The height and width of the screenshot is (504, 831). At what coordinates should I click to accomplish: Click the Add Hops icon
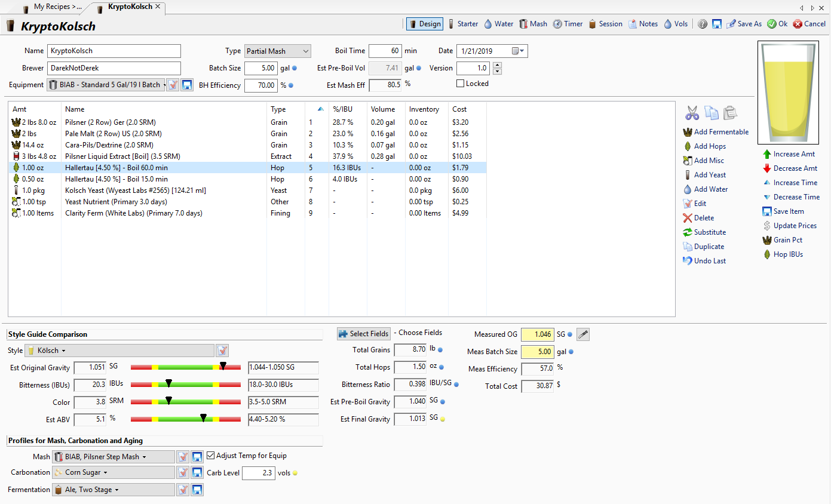(688, 146)
